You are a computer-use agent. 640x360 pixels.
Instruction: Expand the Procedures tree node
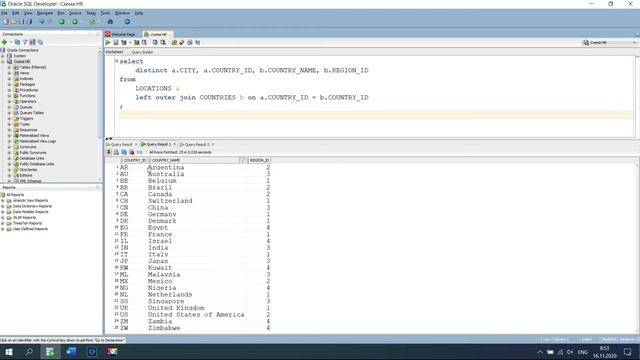[x=9, y=90]
